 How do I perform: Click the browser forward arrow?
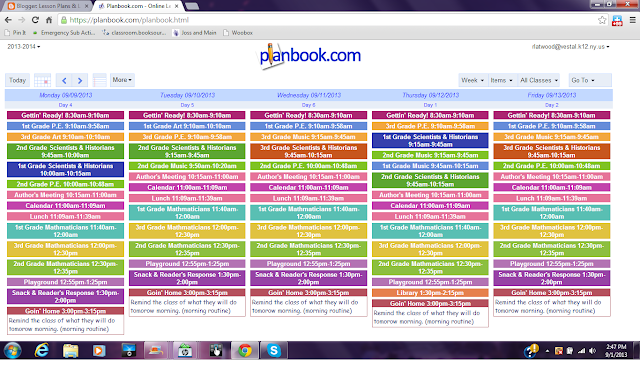click(22, 20)
